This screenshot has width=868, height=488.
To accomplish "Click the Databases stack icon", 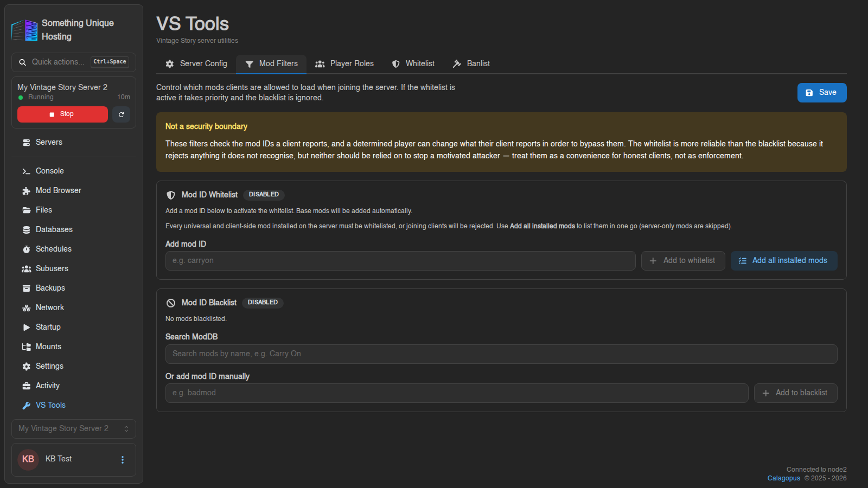I will pyautogui.click(x=26, y=230).
